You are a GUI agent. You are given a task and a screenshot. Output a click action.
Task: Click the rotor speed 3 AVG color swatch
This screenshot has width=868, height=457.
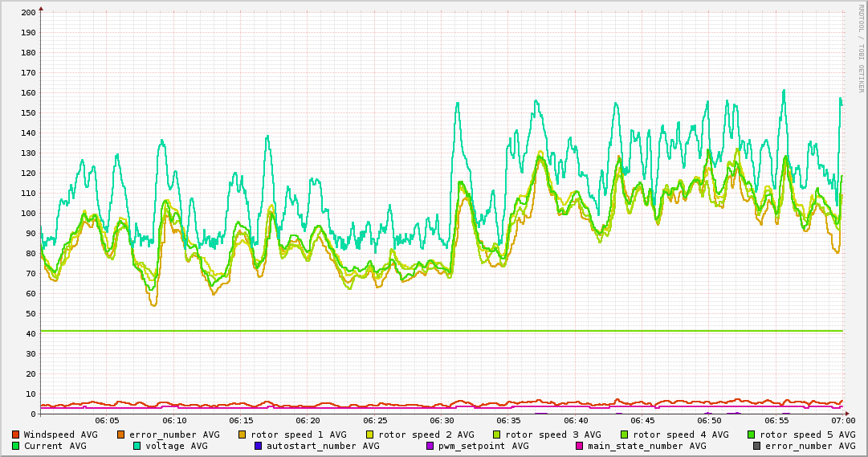(x=497, y=435)
